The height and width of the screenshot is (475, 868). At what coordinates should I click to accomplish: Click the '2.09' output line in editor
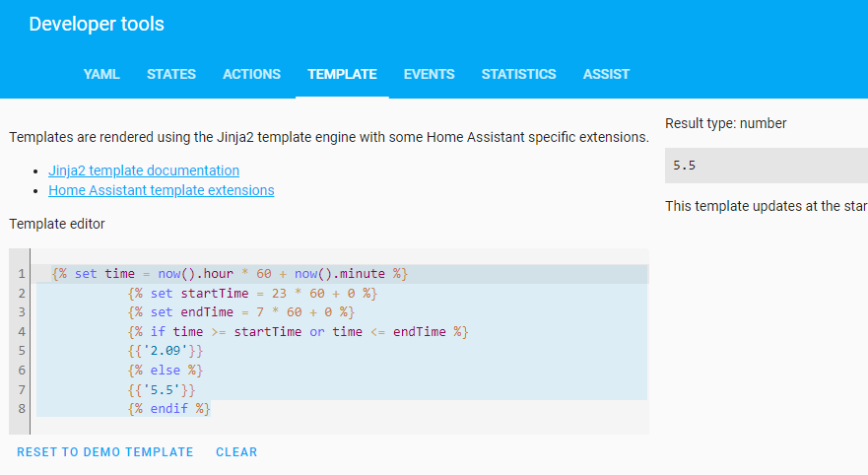tap(166, 351)
